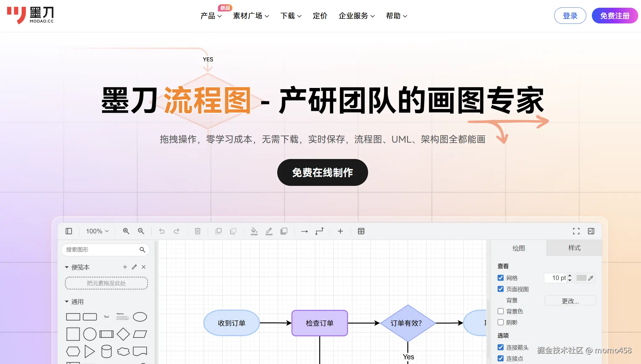Image resolution: width=641 pixels, height=364 pixels.
Task: Select the fill color bucket icon
Action: [x=254, y=231]
